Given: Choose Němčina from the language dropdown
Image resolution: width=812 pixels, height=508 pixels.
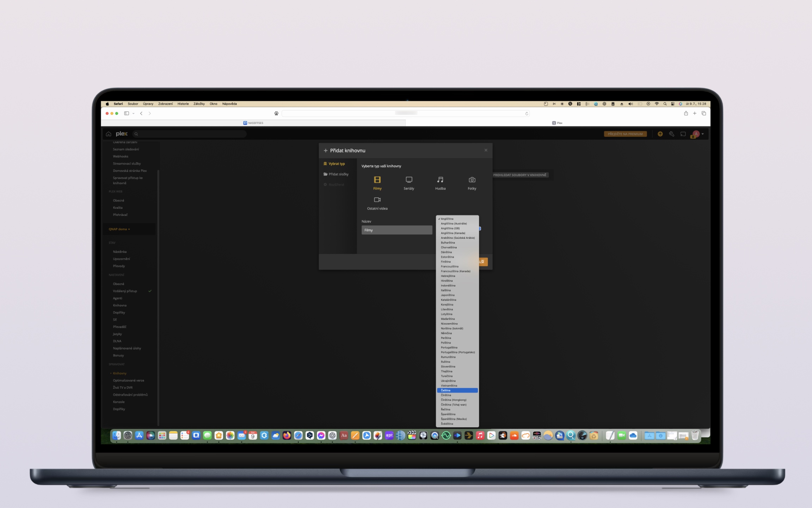Looking at the screenshot, I should click(x=446, y=333).
